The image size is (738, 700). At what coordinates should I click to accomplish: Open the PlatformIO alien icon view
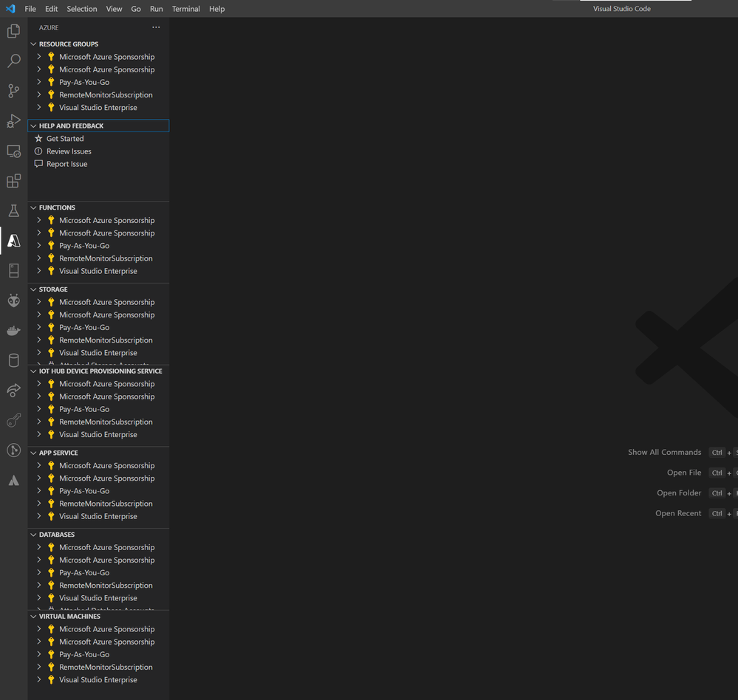pos(13,301)
